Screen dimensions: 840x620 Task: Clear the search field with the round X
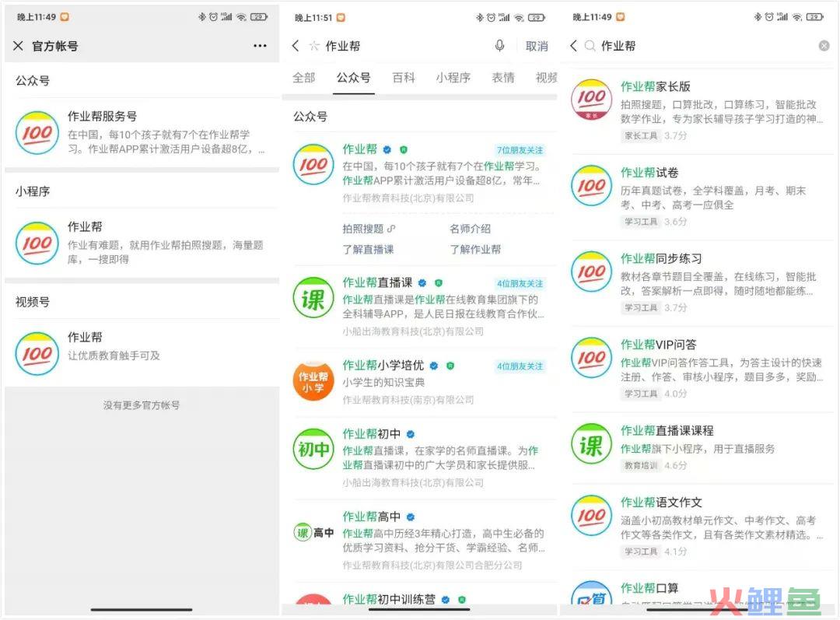824,46
